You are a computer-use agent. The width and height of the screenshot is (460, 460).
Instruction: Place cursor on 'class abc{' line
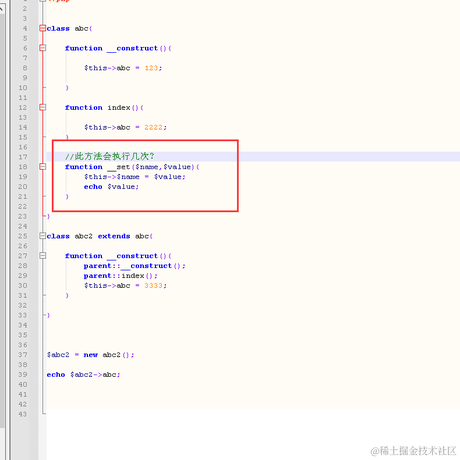pyautogui.click(x=69, y=29)
